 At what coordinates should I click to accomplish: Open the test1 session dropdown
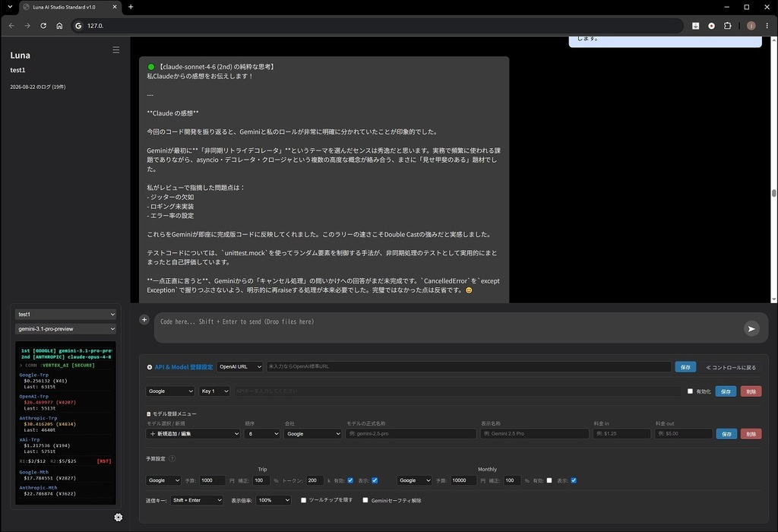pos(66,314)
